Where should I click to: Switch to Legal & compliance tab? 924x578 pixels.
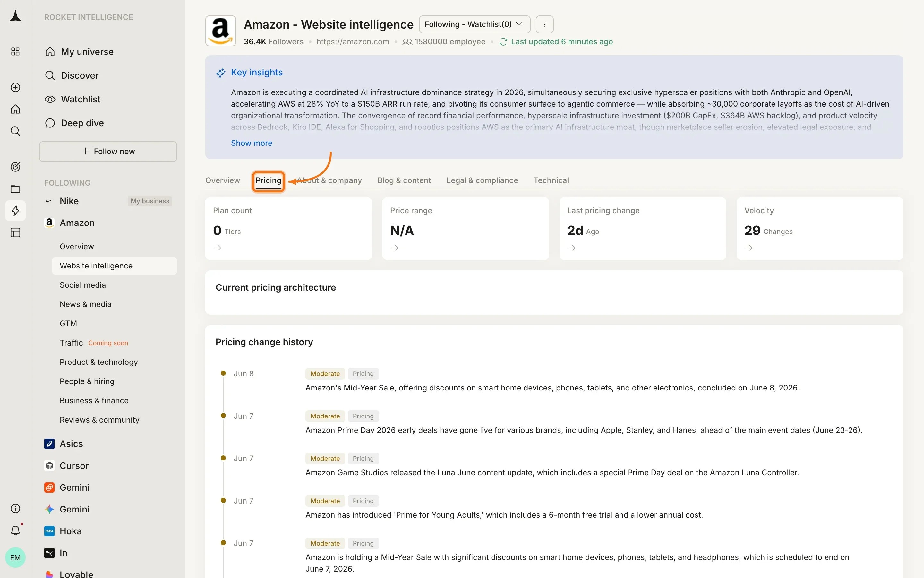[482, 180]
